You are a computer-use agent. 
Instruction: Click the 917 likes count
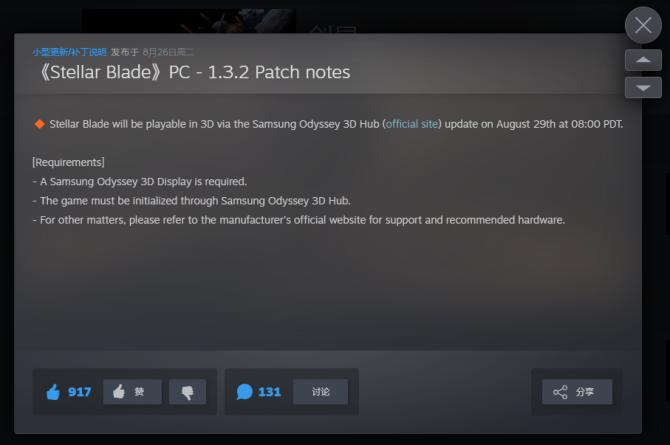click(x=79, y=392)
